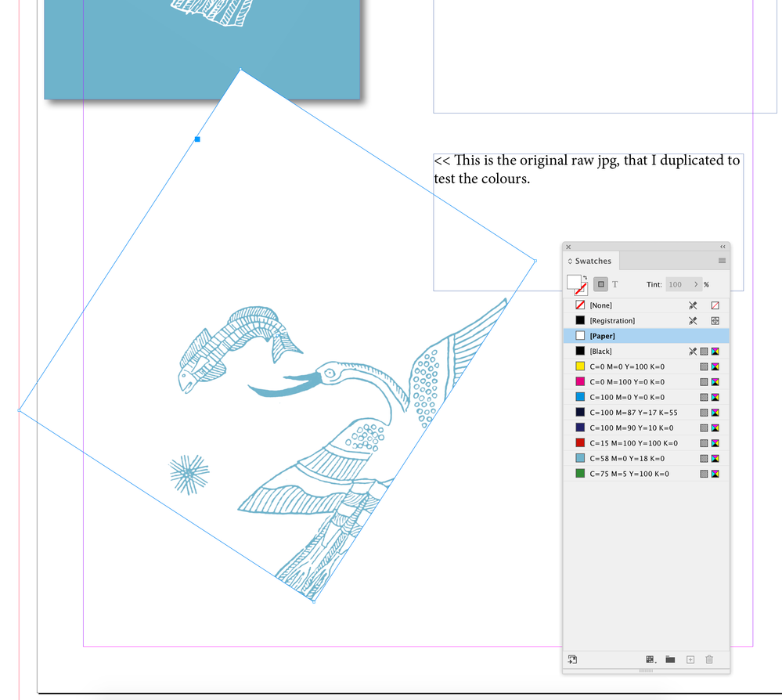Click the Swatches panel cycle arrows
782x700 pixels.
570,261
